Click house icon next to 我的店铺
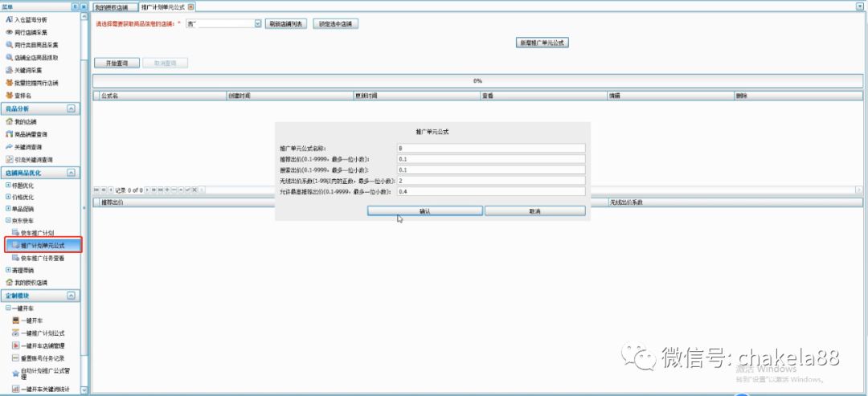This screenshot has width=868, height=396. (x=9, y=121)
